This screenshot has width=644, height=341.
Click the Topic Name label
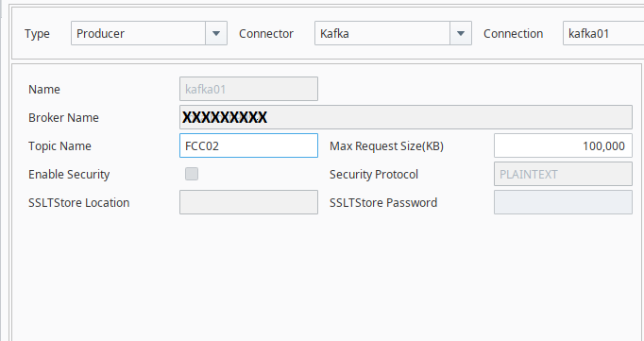[59, 145]
